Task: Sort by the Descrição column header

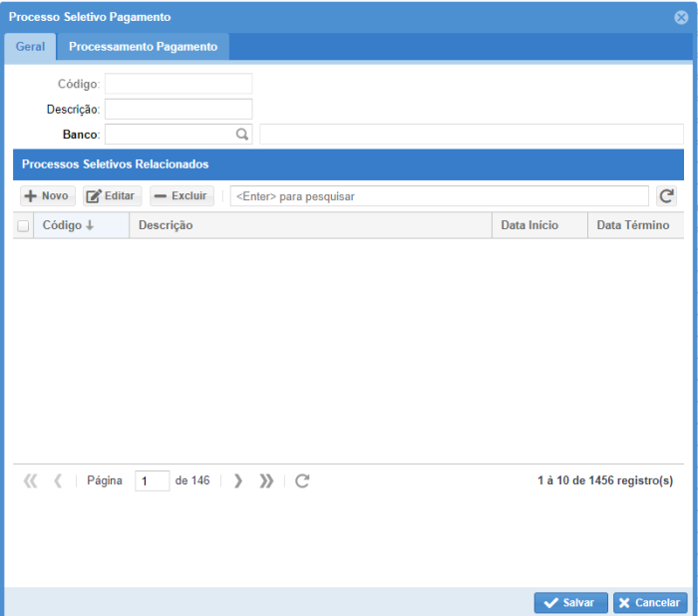Action: pyautogui.click(x=166, y=225)
